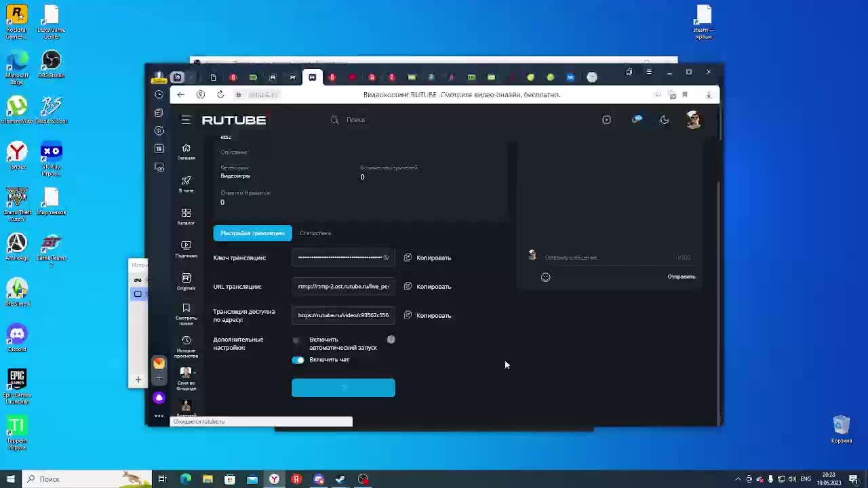Toggle the Включить чат switch
868x488 pixels.
click(x=298, y=360)
